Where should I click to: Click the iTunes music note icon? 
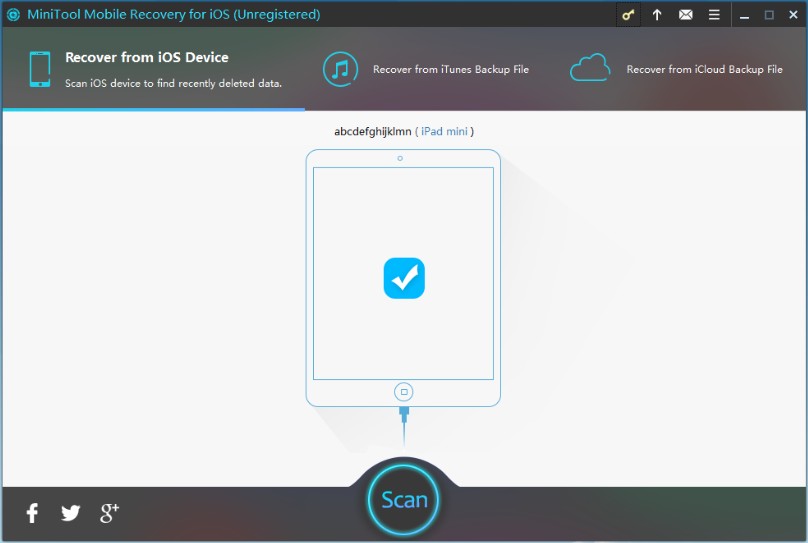[340, 69]
